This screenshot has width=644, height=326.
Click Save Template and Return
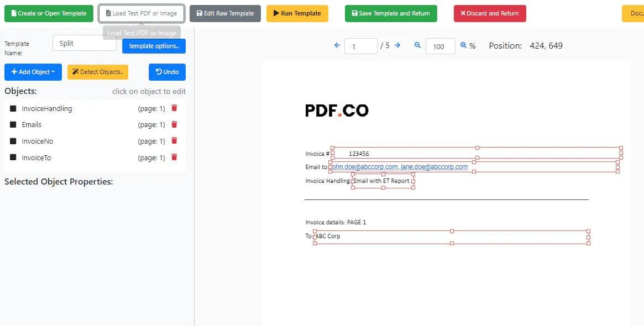[x=391, y=13]
